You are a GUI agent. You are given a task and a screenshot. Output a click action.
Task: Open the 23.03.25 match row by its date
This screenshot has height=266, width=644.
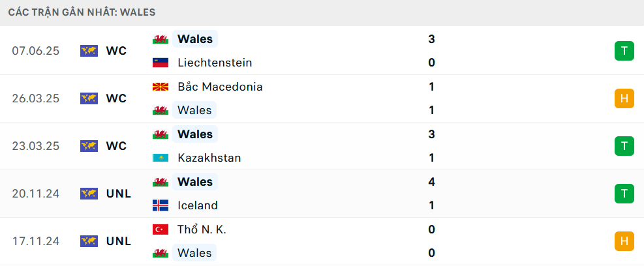(x=36, y=146)
